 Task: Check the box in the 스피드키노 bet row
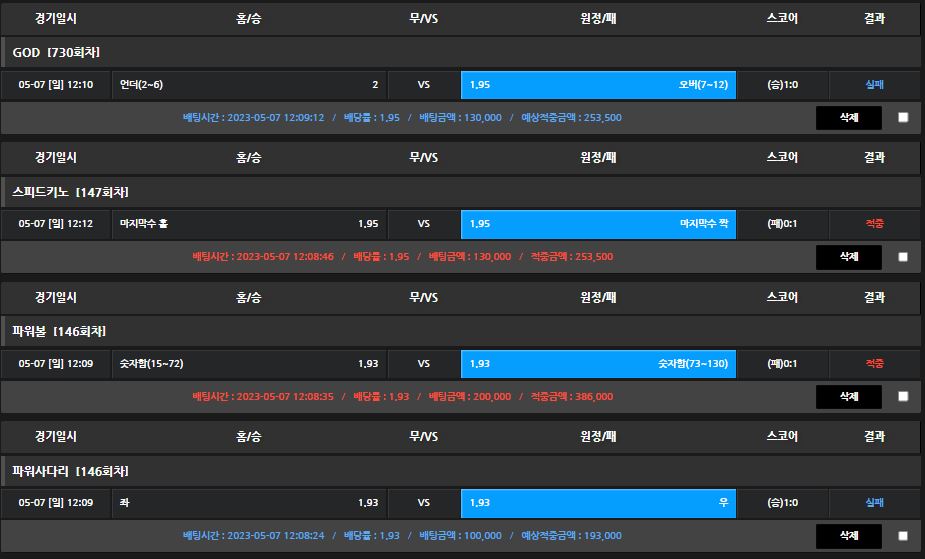(x=903, y=257)
